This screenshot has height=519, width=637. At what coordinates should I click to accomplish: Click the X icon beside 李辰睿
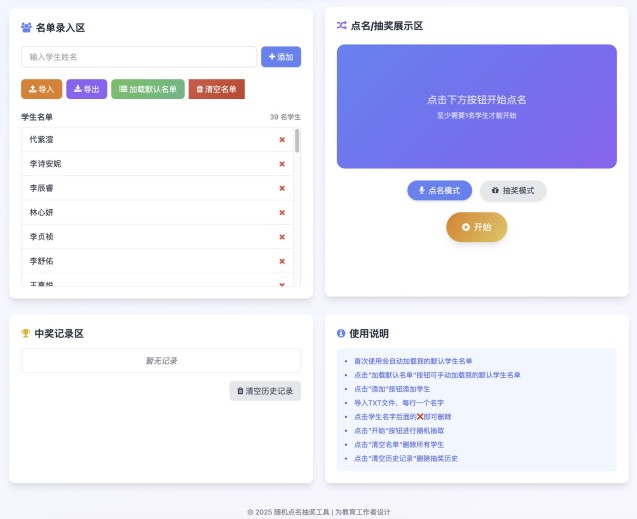coord(282,188)
